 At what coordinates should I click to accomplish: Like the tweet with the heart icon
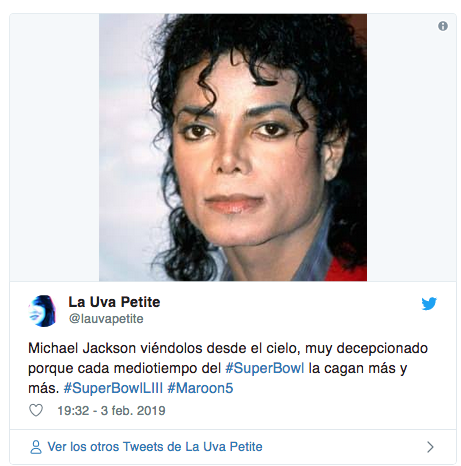pos(36,410)
